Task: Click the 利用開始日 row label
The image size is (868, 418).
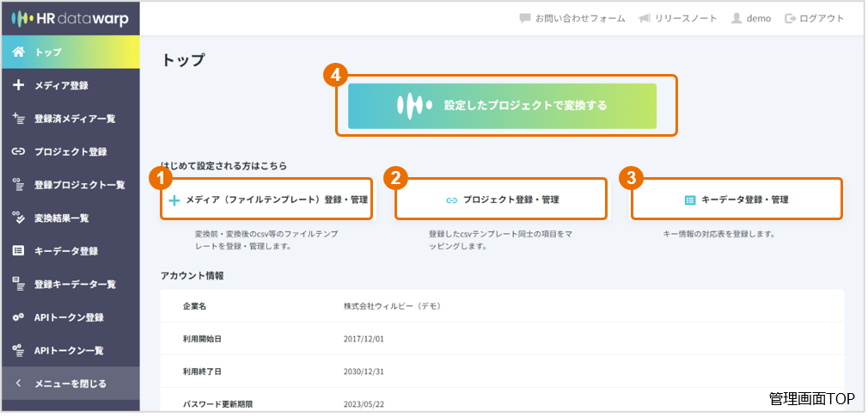Action: [202, 339]
